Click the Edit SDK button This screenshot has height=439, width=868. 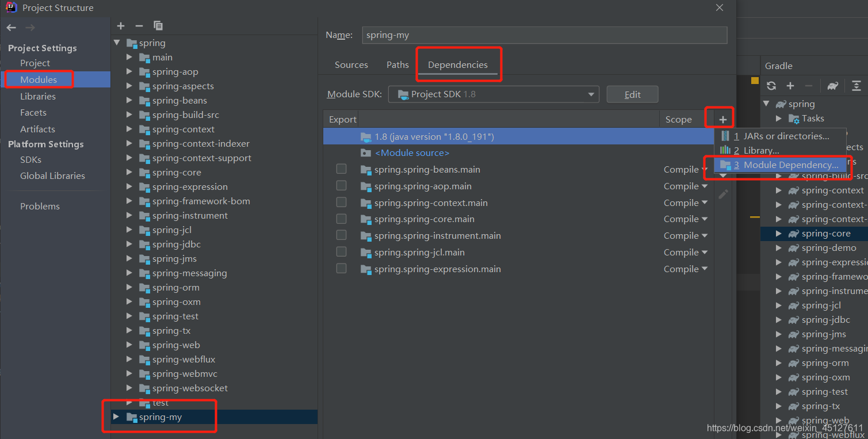click(632, 94)
